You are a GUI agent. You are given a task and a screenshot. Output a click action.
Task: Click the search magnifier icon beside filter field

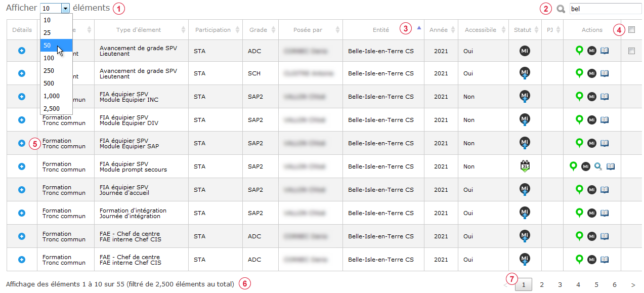[561, 9]
